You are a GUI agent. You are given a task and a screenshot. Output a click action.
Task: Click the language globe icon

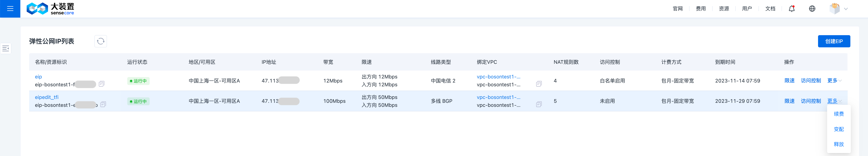[x=812, y=9]
